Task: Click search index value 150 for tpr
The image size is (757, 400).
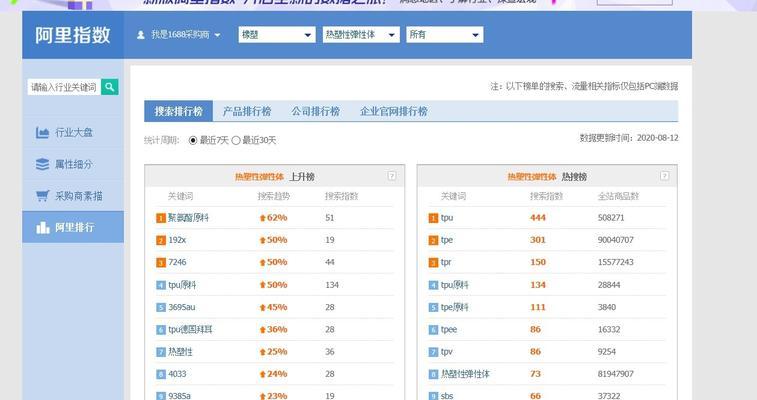Action: pos(538,262)
